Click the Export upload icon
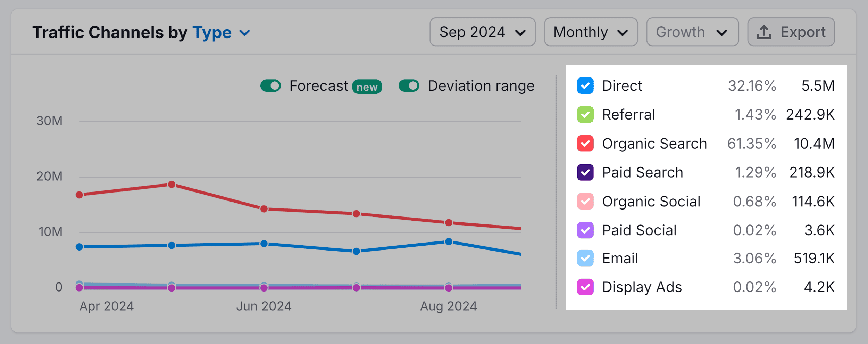This screenshot has width=868, height=344. [x=764, y=32]
